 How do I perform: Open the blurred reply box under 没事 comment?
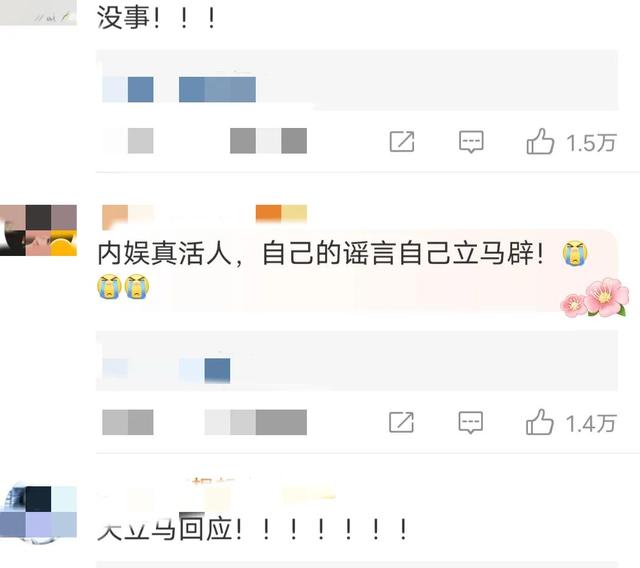pos(357,80)
